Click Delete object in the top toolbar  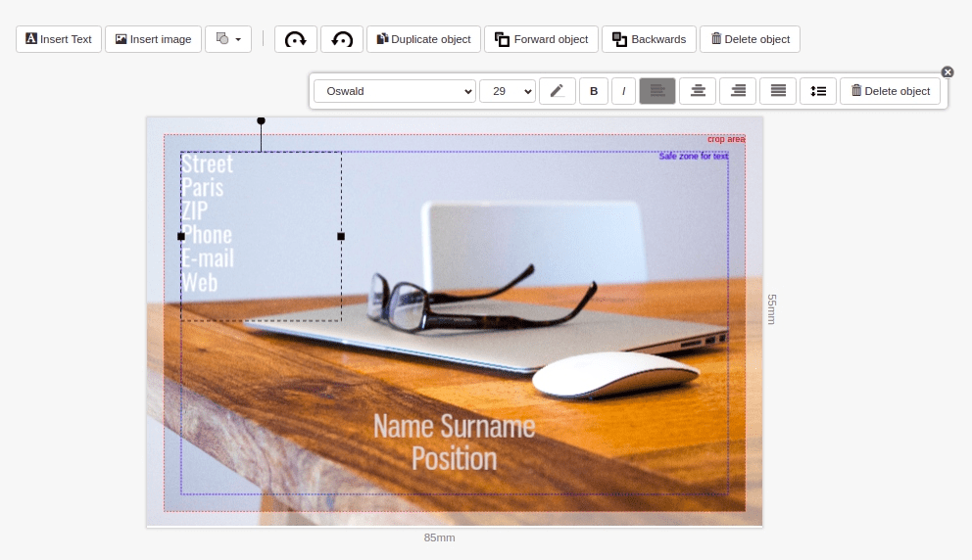(751, 39)
